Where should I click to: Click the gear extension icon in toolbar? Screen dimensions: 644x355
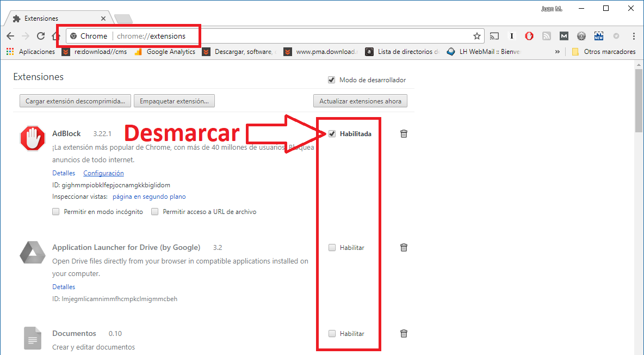[x=581, y=36]
